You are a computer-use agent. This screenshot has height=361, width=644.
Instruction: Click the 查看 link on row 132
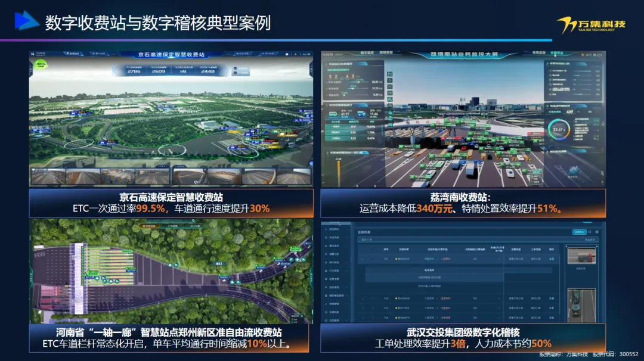552,298
